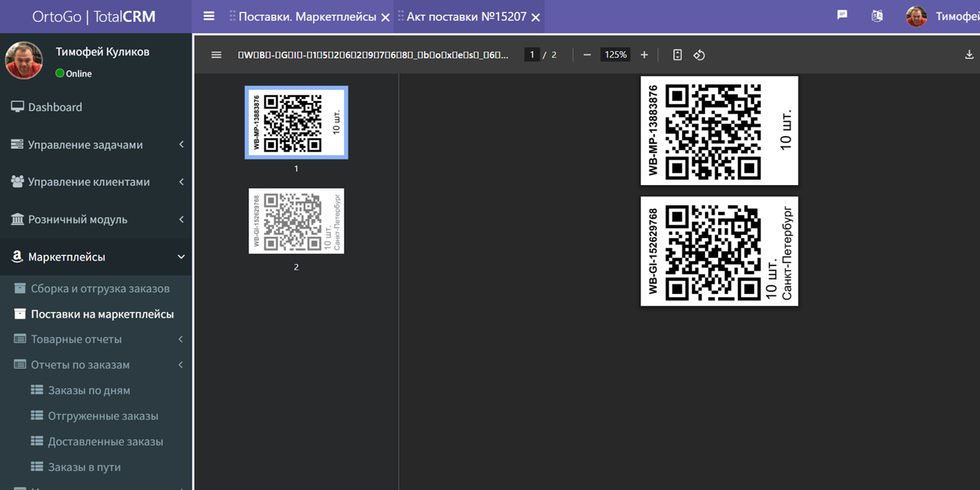Image resolution: width=980 pixels, height=490 pixels.
Task: Expand Розничный модуль chevron
Action: pos(182,219)
